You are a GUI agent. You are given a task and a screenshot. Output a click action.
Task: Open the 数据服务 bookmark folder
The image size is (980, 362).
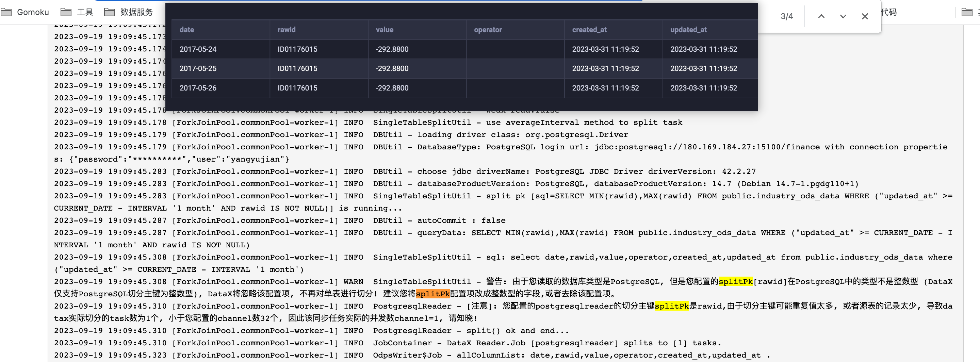click(x=129, y=12)
